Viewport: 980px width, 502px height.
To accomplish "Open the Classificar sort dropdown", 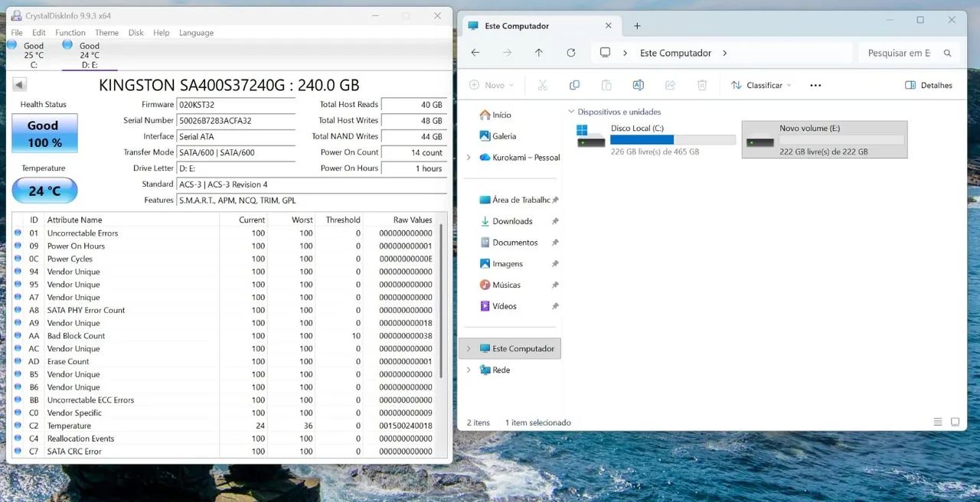I will (761, 85).
